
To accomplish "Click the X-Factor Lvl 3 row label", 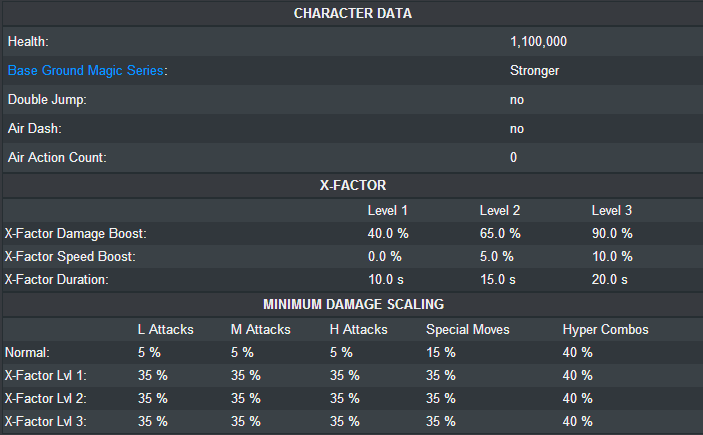I will 45,421.
